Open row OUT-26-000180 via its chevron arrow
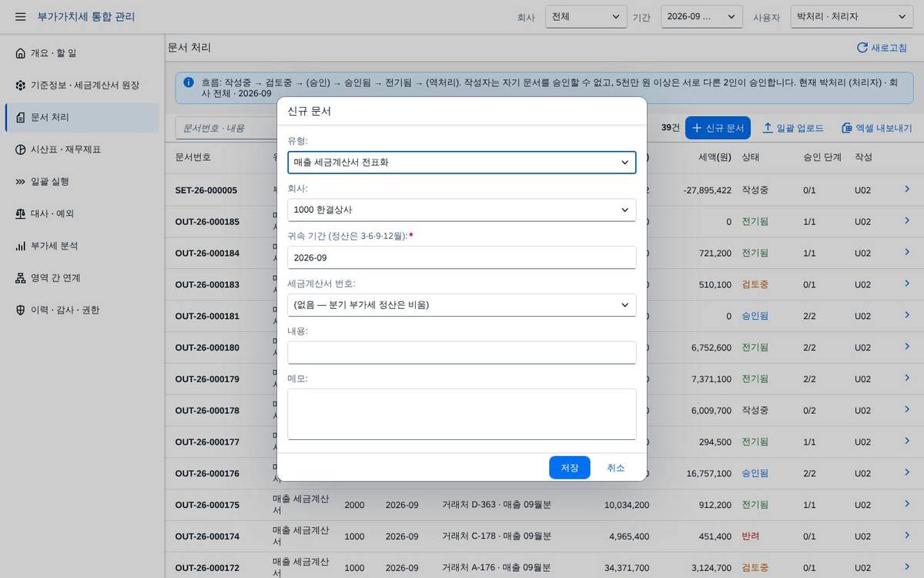Screen dimensions: 924x578 click(907, 347)
